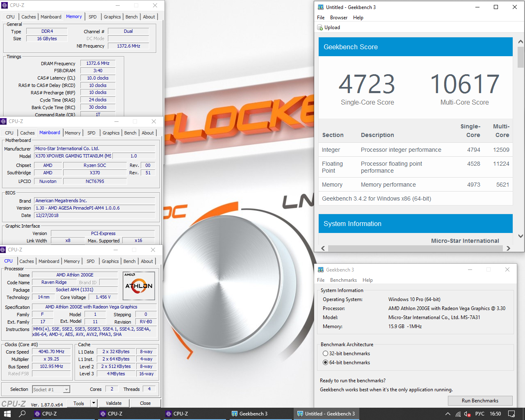525x420 pixels.
Task: Open Help menu in Untitled - Geekbench 3
Action: (x=358, y=18)
